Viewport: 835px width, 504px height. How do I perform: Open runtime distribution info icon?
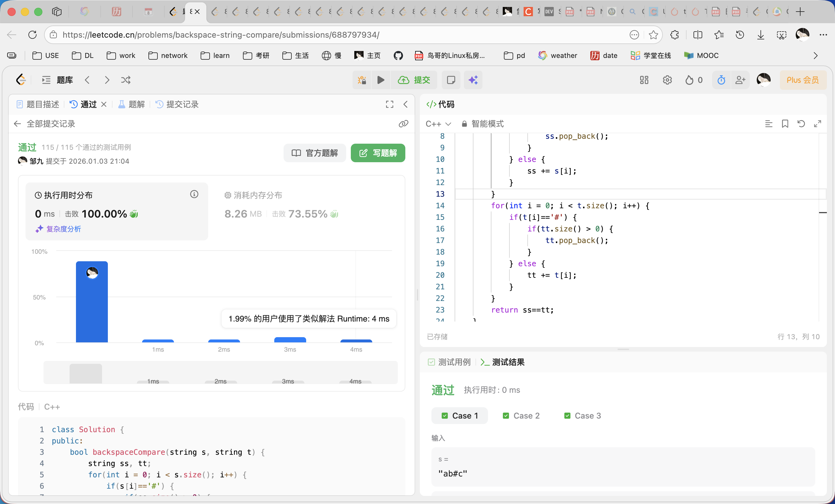pyautogui.click(x=194, y=194)
